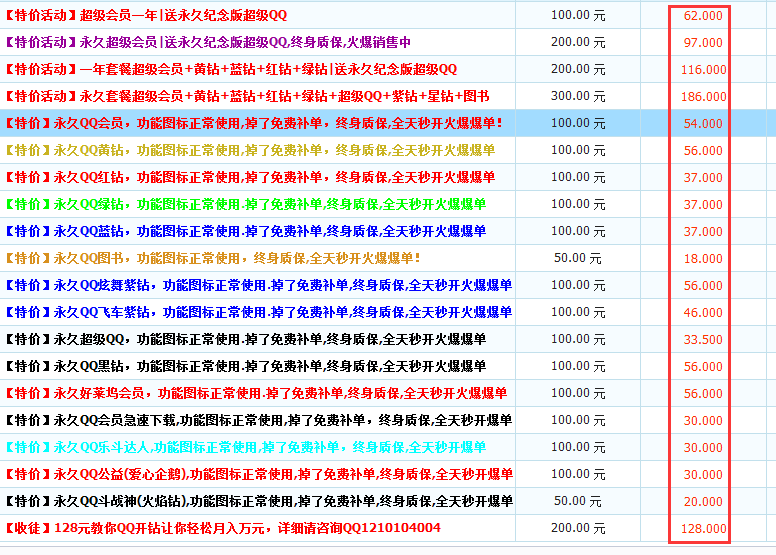776x555 pixels.
Task: Click 200.00 元 in the 一年套餐超级会员 row
Action: coord(578,68)
